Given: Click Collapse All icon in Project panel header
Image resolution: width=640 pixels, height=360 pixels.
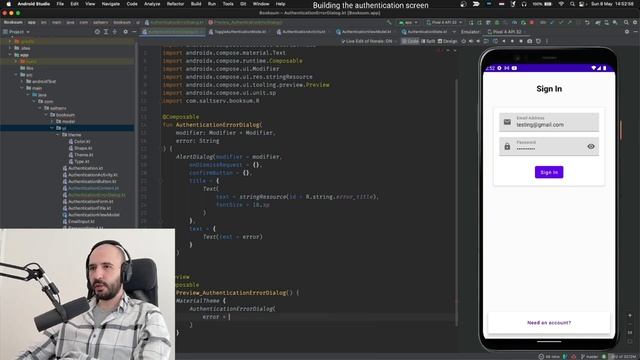Looking at the screenshot, I should [115, 32].
